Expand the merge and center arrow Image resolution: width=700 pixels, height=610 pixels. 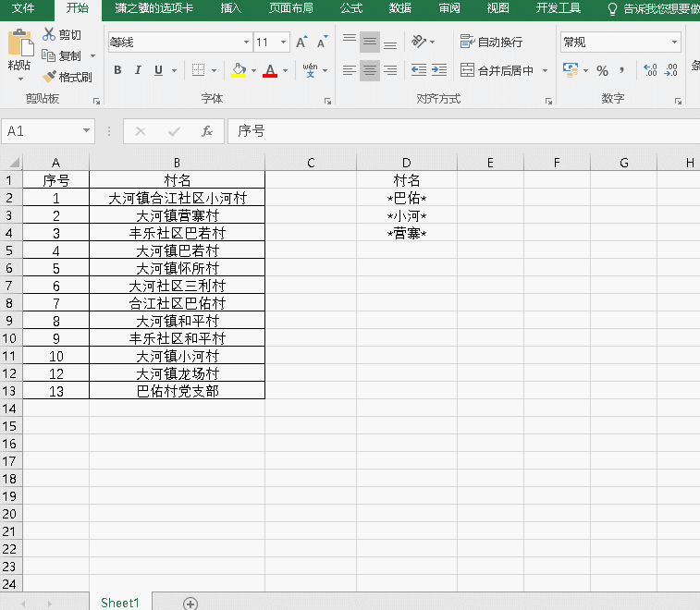click(545, 70)
